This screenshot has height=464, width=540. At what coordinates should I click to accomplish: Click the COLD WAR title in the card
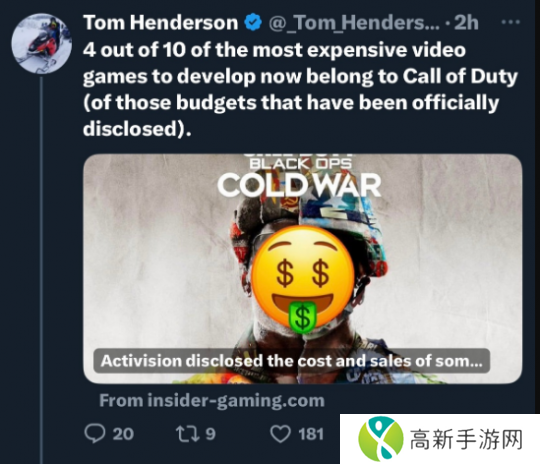[x=299, y=185]
